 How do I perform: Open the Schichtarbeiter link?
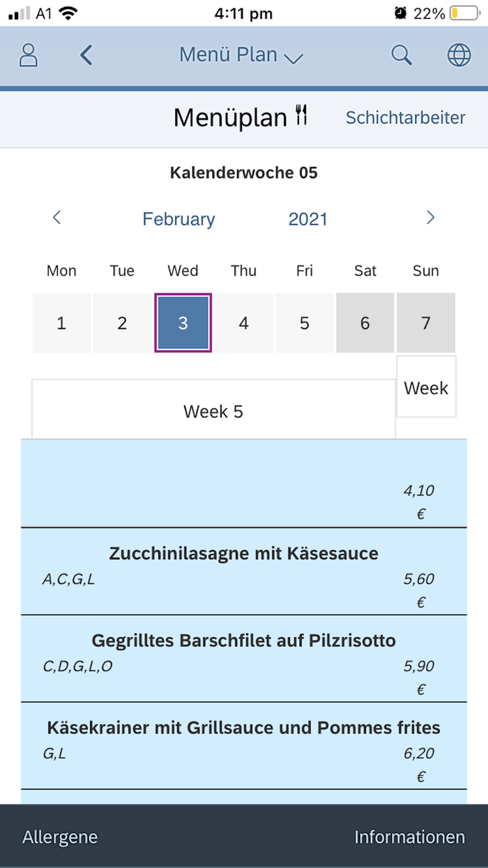click(405, 117)
